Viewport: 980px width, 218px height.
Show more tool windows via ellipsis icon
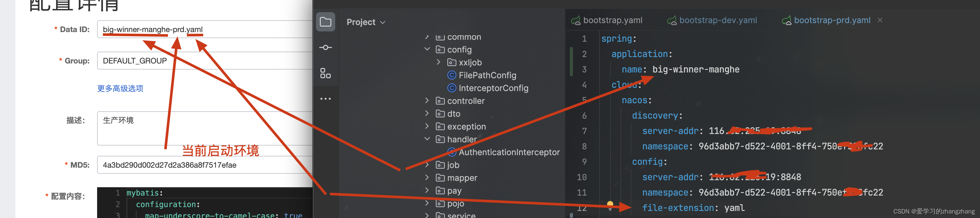[325, 98]
